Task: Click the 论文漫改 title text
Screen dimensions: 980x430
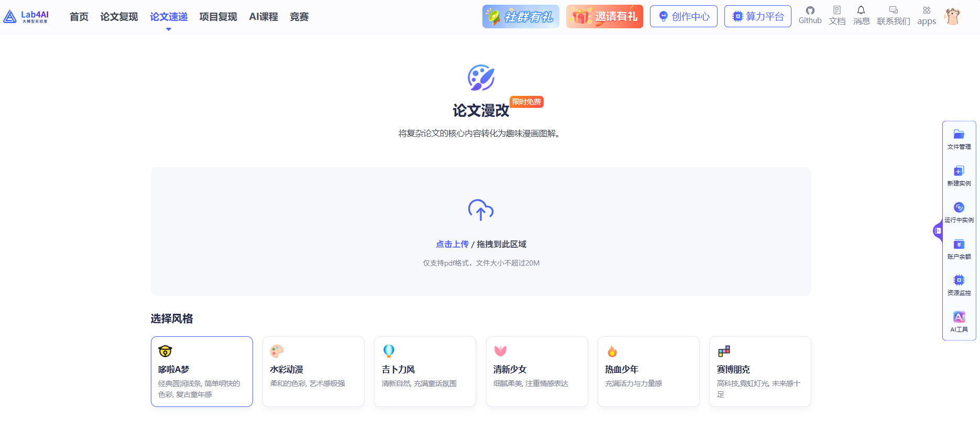Action: (x=481, y=111)
